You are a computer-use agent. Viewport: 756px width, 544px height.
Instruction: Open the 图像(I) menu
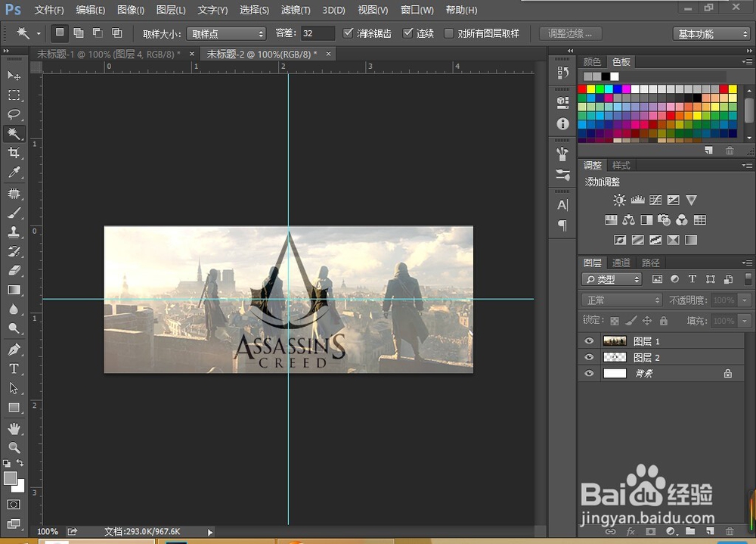click(x=131, y=10)
